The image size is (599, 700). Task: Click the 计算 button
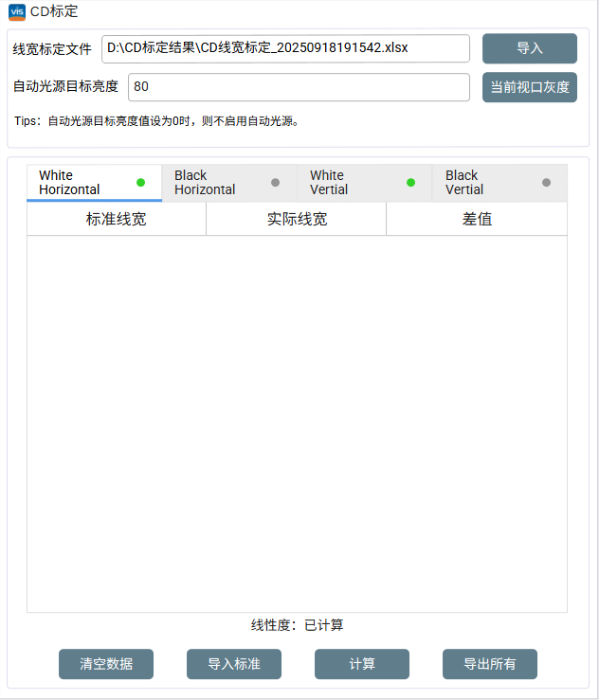[362, 664]
